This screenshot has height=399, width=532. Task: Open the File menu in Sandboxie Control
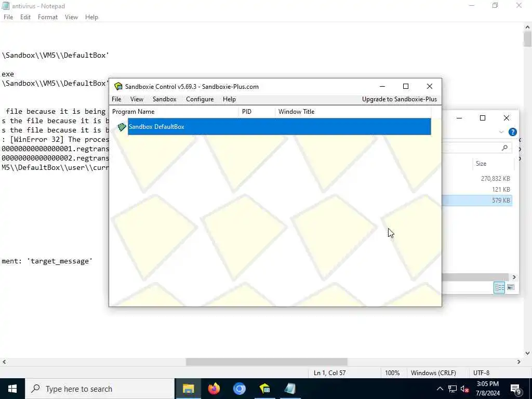116,99
